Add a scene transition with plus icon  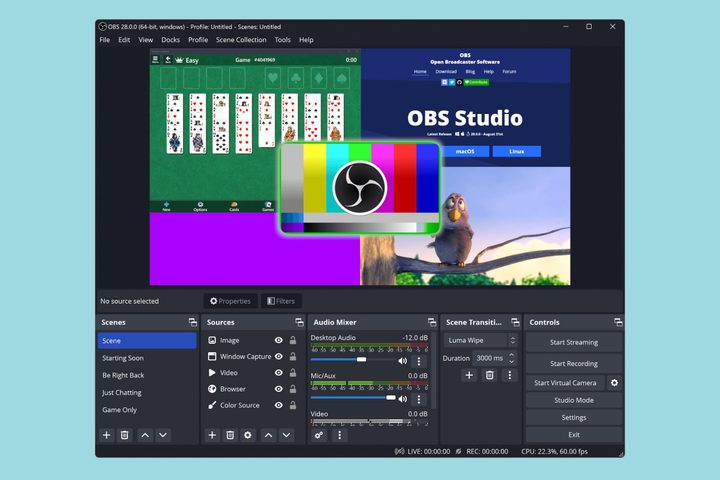click(469, 375)
